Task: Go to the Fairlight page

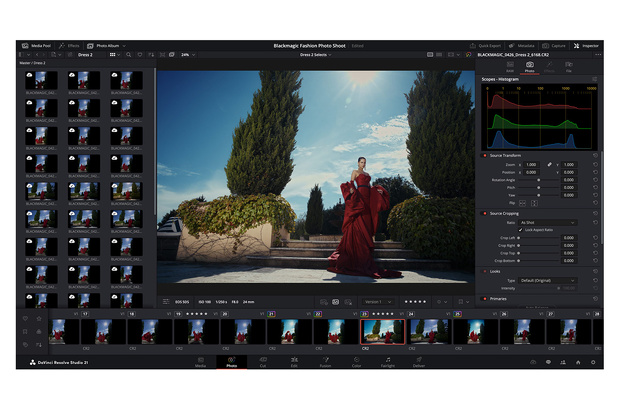Action: point(388,362)
